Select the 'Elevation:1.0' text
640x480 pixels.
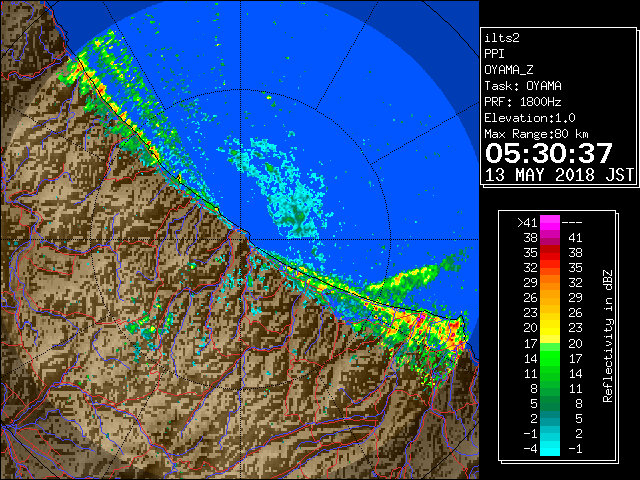530,118
